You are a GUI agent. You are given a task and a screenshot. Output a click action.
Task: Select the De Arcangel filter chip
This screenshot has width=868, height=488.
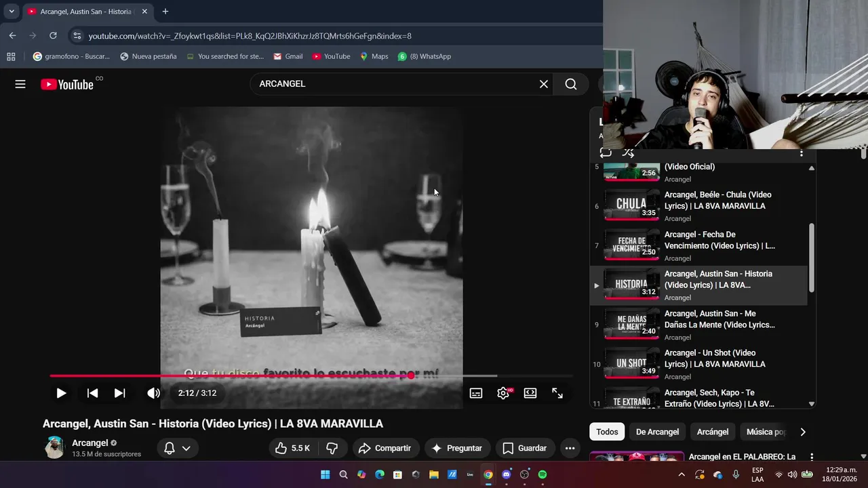657,432
